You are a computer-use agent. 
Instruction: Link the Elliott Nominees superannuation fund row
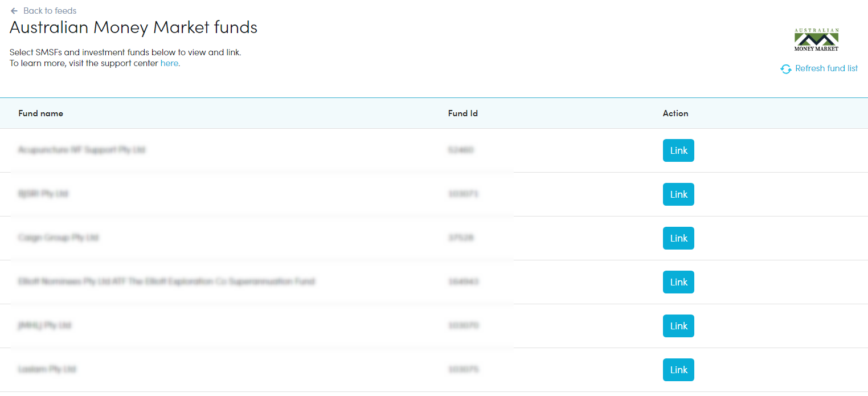coord(678,282)
